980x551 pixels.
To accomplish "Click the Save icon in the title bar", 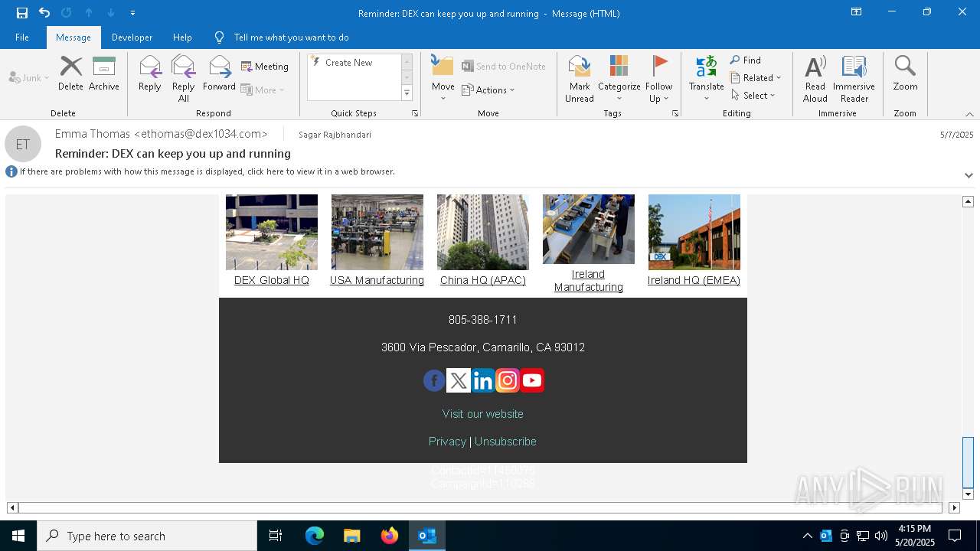I will coord(22,13).
